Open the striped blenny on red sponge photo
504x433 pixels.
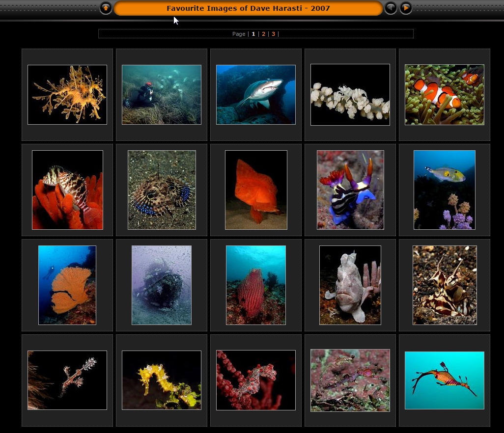67,190
